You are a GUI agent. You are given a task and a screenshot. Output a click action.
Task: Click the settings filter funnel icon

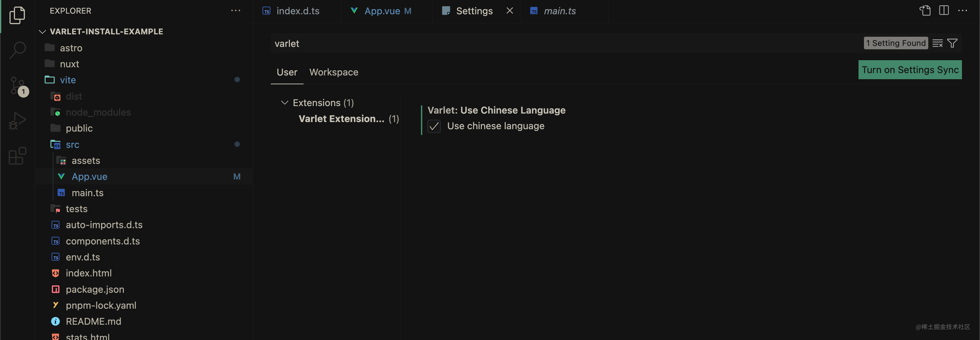[952, 44]
